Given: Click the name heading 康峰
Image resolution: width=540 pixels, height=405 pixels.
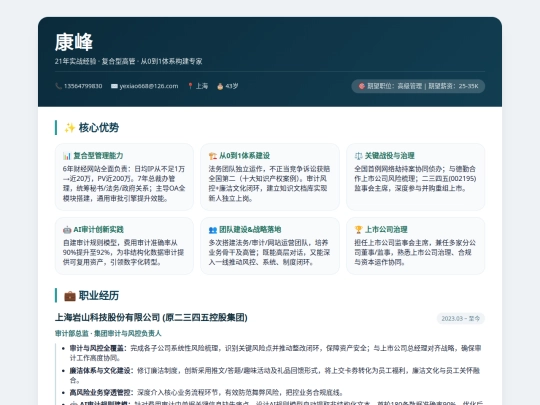Looking at the screenshot, I should click(74, 42).
